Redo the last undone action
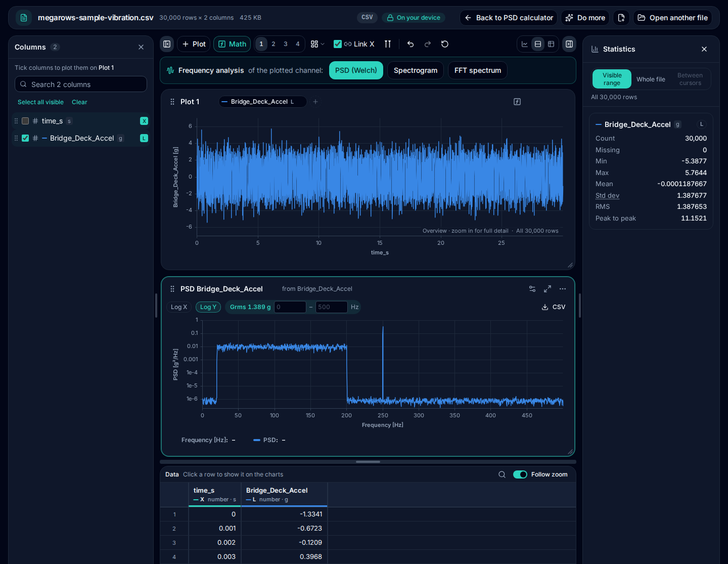The width and height of the screenshot is (728, 564). [x=428, y=44]
